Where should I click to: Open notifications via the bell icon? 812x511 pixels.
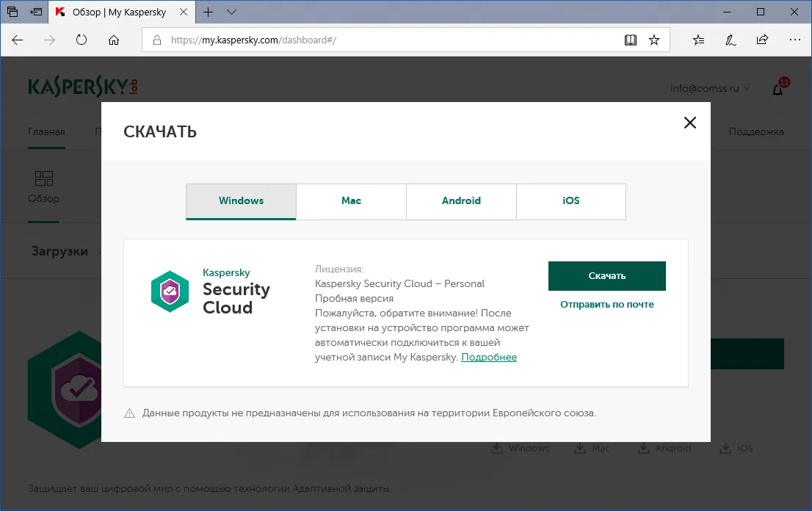pos(777,90)
